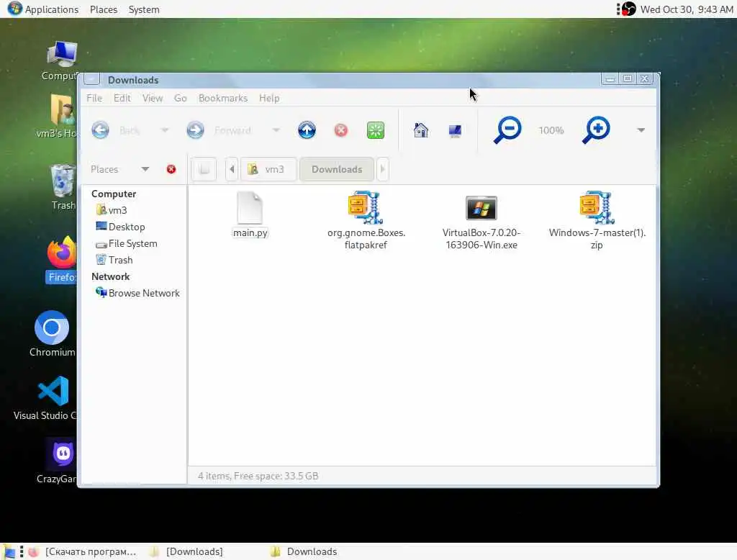
Task: Open the Home folder via house icon
Action: point(420,130)
